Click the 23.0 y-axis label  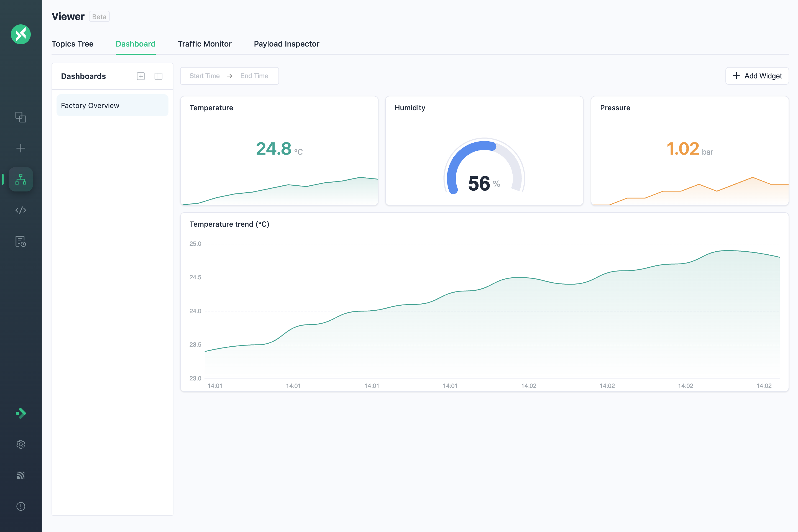(195, 378)
